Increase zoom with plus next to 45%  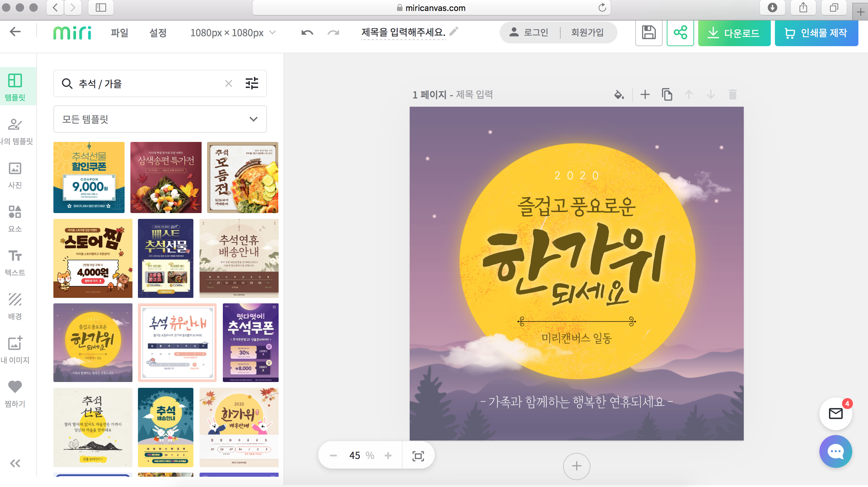[388, 456]
